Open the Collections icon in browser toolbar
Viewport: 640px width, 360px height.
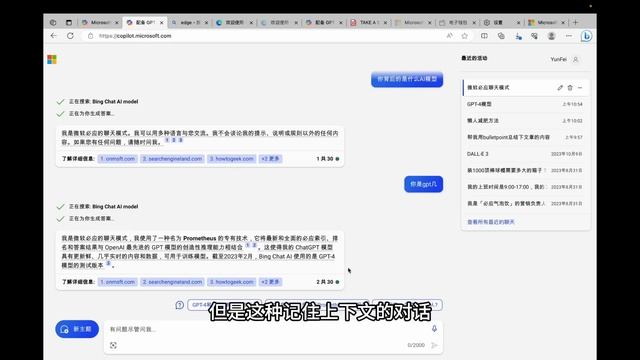coord(501,36)
